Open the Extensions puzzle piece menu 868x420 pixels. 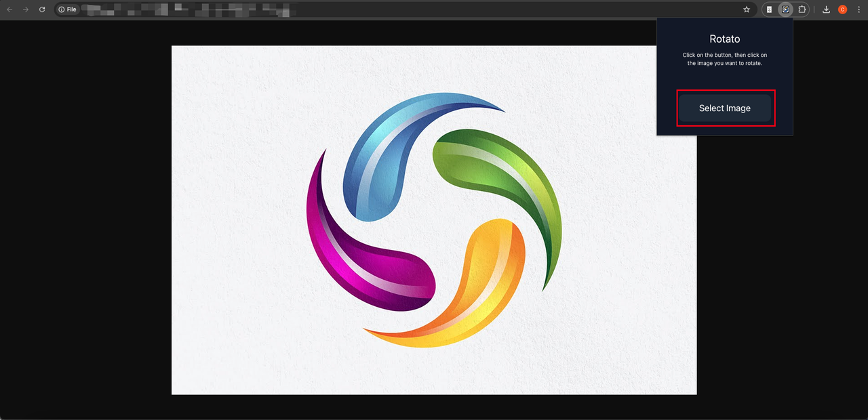point(802,9)
